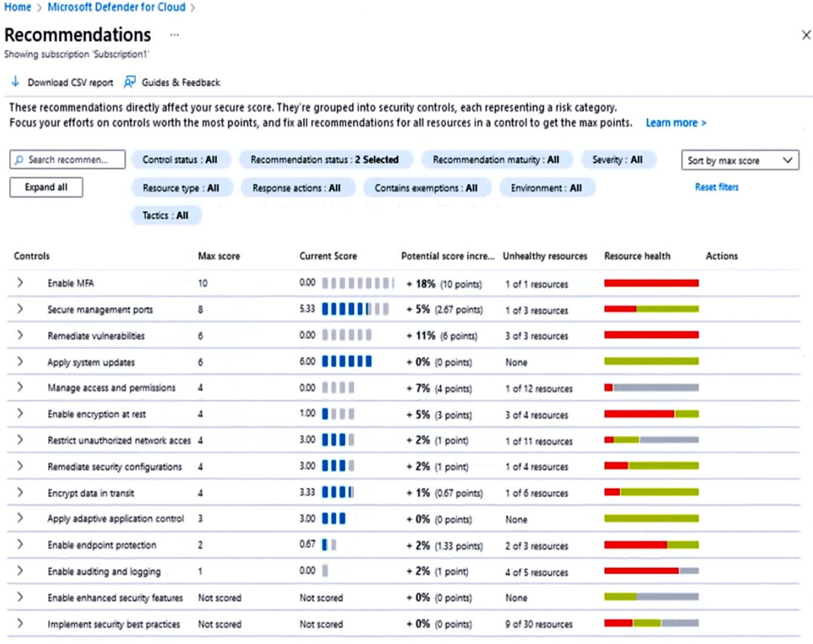Open the Tactics filter pill
Screen dimensions: 813x644
coord(166,215)
